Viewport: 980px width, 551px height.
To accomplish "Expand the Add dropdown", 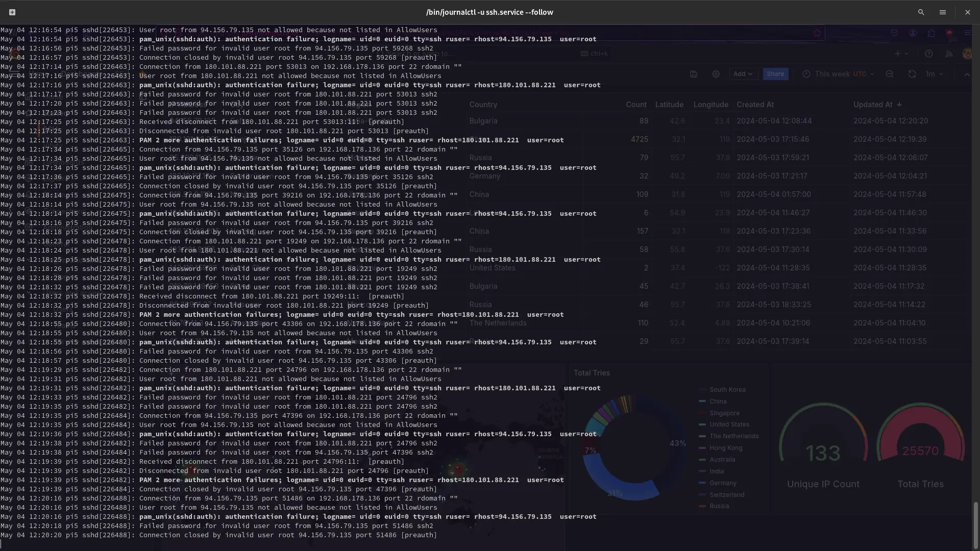I will click(x=743, y=74).
